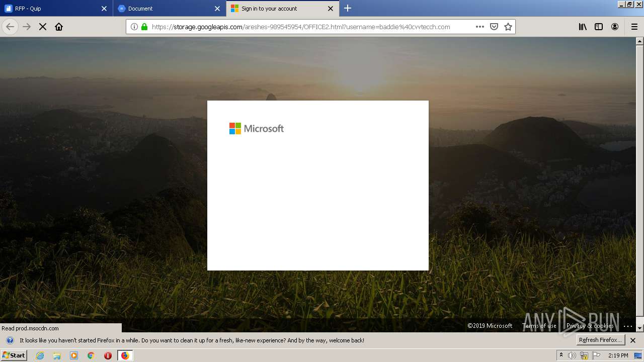Click the notification bar question mark icon
This screenshot has height=362, width=644.
click(10, 340)
